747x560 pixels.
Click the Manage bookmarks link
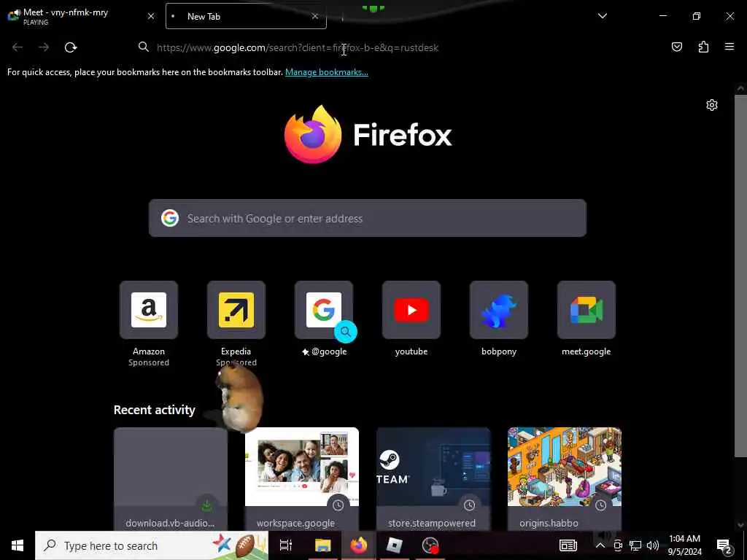coord(326,72)
